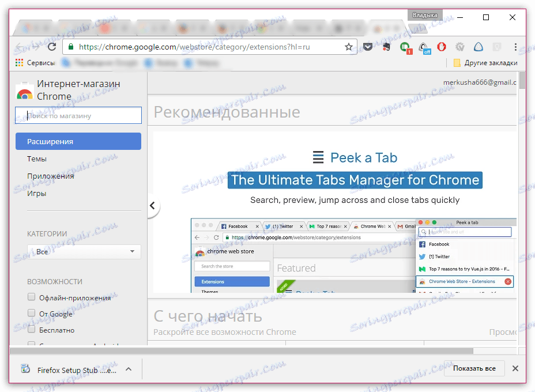The image size is (535, 392).
Task: Open the blue droplet extension icon
Action: [x=479, y=47]
